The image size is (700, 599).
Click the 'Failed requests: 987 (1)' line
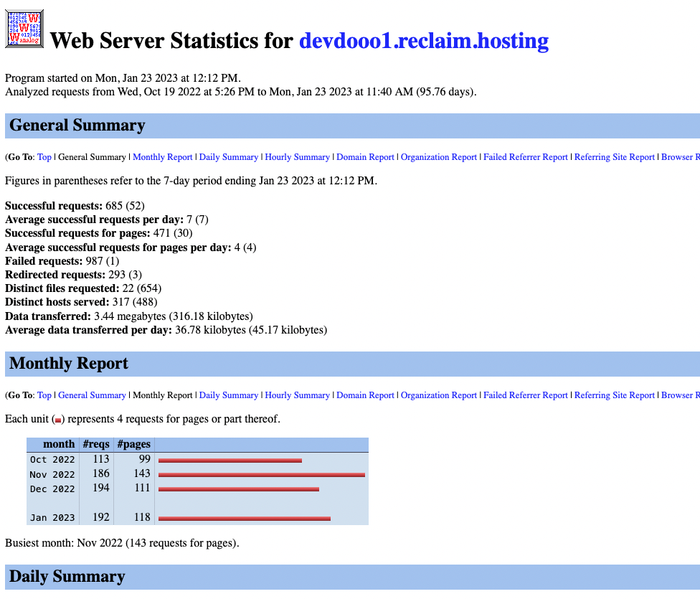point(62,261)
